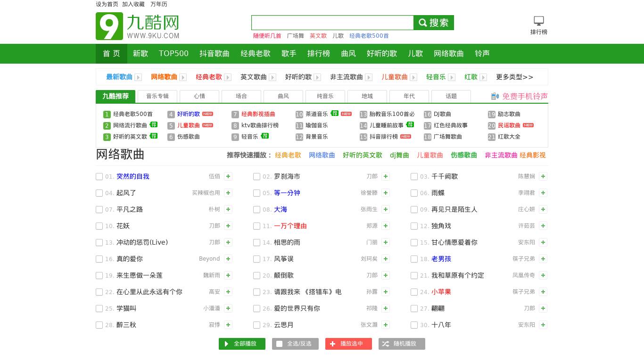The image size is (644, 362).
Task: Click the plus icon next to 十八年
Action: 543,325
